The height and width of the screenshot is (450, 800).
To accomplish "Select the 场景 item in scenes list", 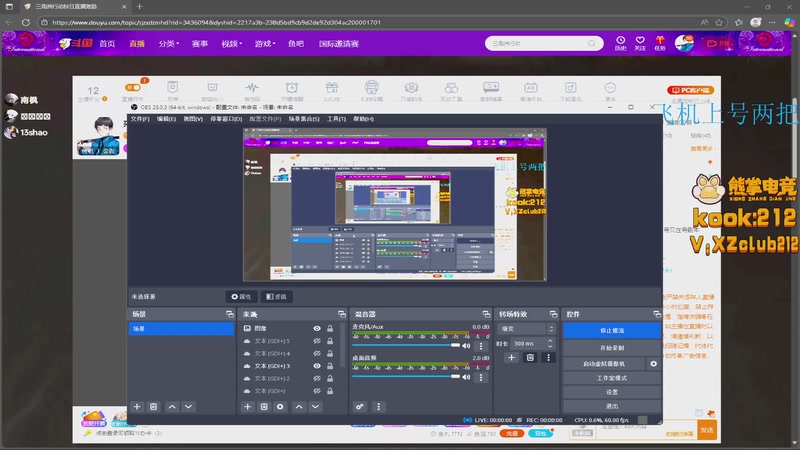I will (181, 329).
